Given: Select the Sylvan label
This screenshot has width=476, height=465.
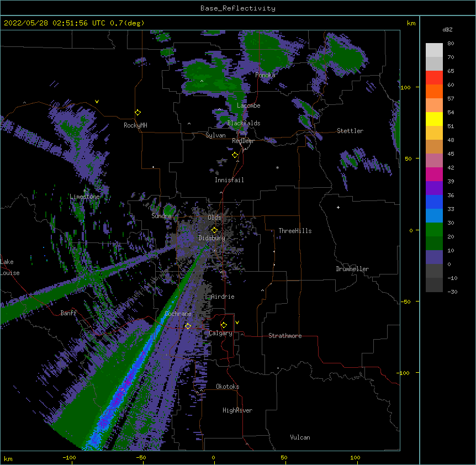Looking at the screenshot, I should [215, 135].
